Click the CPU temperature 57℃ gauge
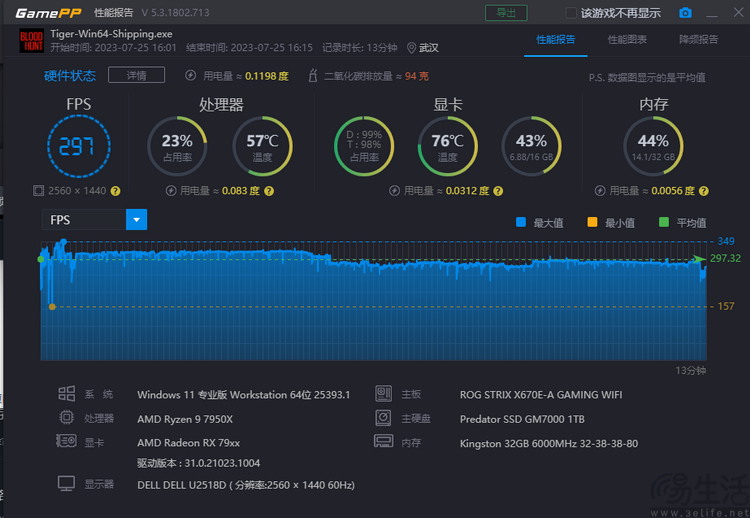 tap(262, 146)
